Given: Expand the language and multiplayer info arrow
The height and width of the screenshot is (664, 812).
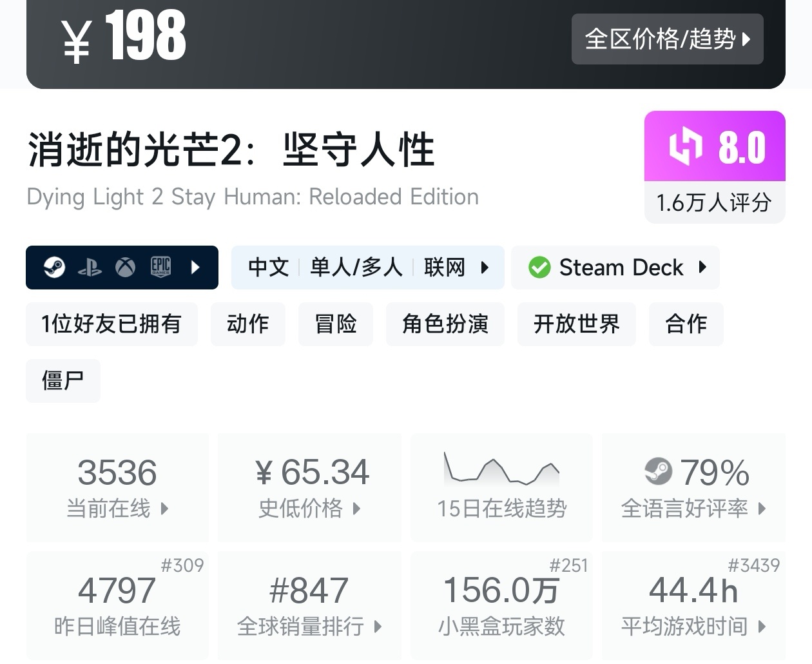Looking at the screenshot, I should [x=485, y=267].
